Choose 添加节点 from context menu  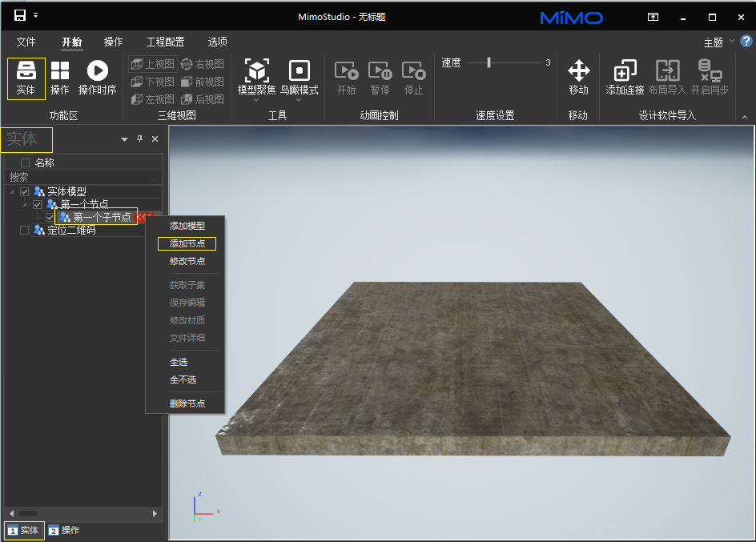(187, 243)
